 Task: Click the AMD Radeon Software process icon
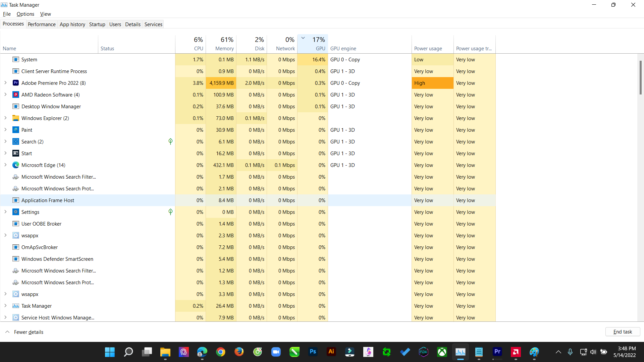15,95
